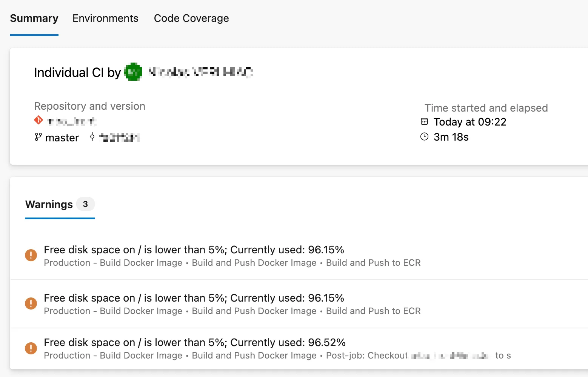Click the repository project icon
Screen dimensions: 588x377
tap(38, 120)
